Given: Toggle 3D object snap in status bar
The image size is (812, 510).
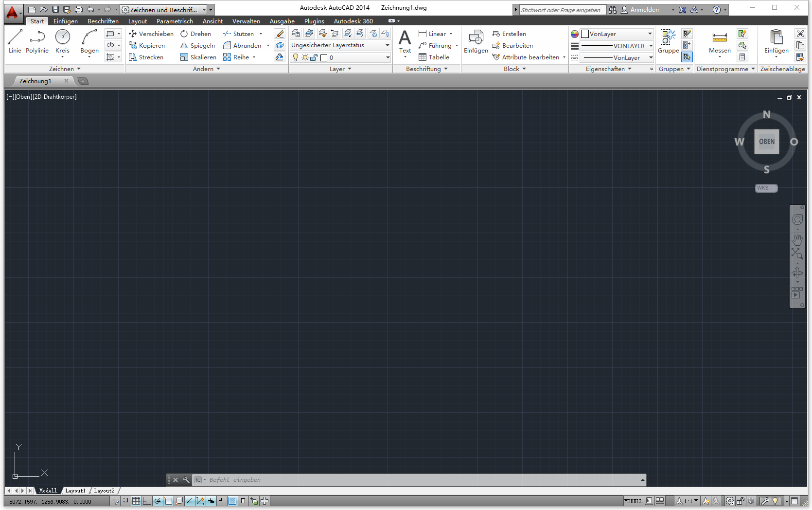Looking at the screenshot, I should pos(179,501).
